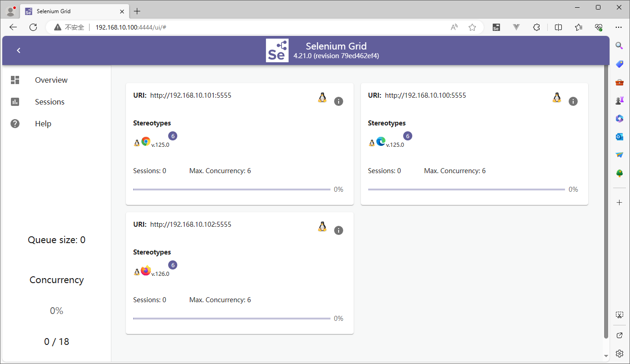Click the Chrome stereotype icon
Image resolution: width=630 pixels, height=364 pixels.
146,141
